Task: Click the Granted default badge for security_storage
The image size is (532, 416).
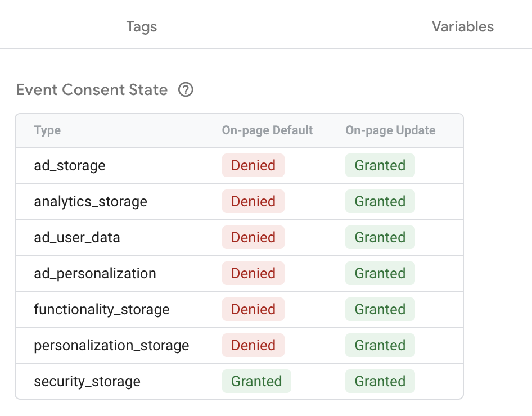Action: click(x=256, y=381)
